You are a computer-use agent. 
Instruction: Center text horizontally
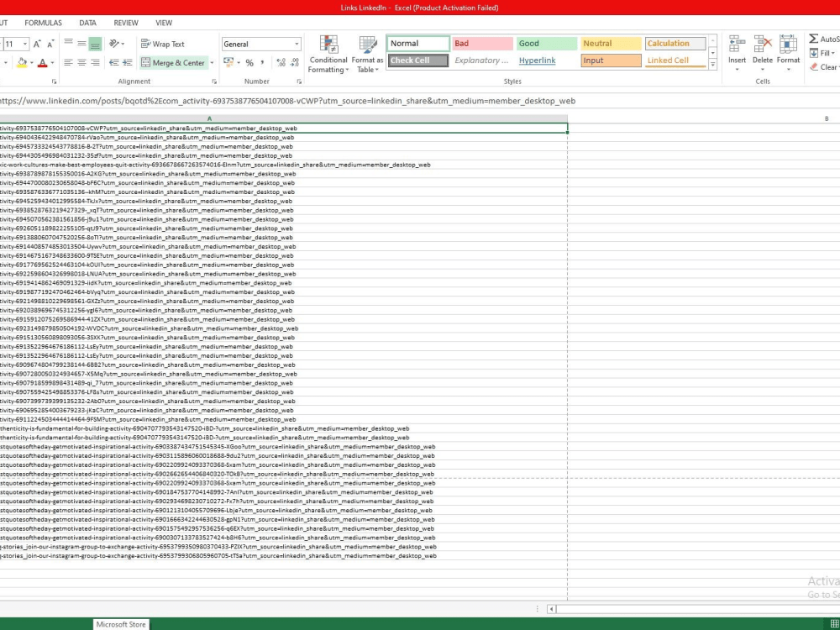81,63
